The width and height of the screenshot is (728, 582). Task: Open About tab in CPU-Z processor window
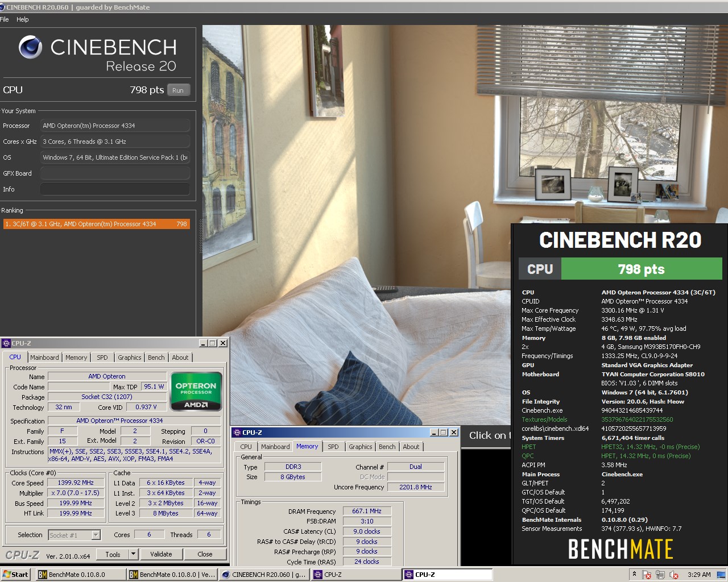click(180, 357)
